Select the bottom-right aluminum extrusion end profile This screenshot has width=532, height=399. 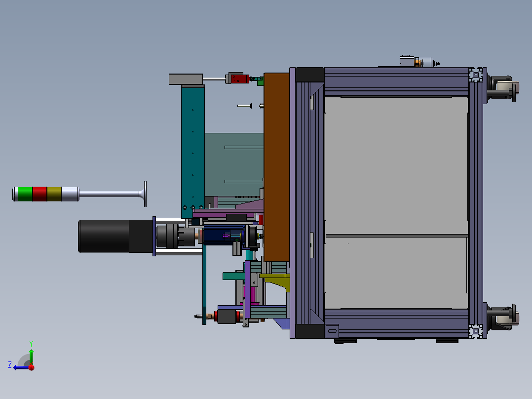476,331
